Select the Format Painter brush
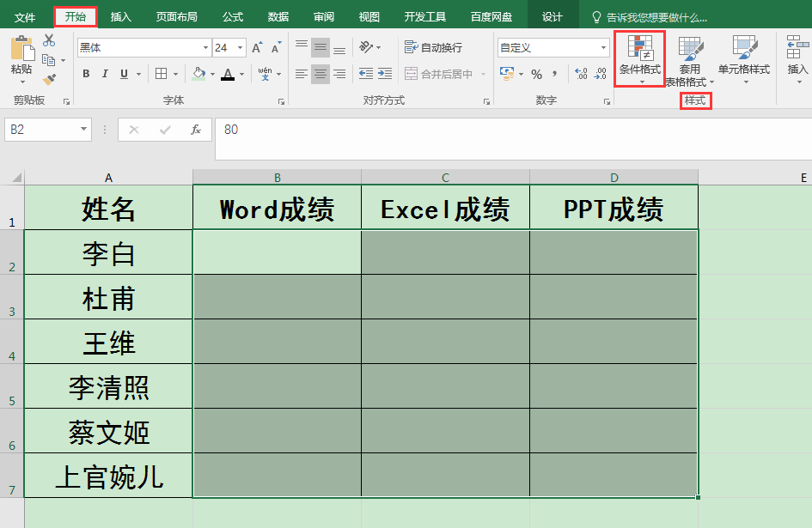 click(x=49, y=79)
